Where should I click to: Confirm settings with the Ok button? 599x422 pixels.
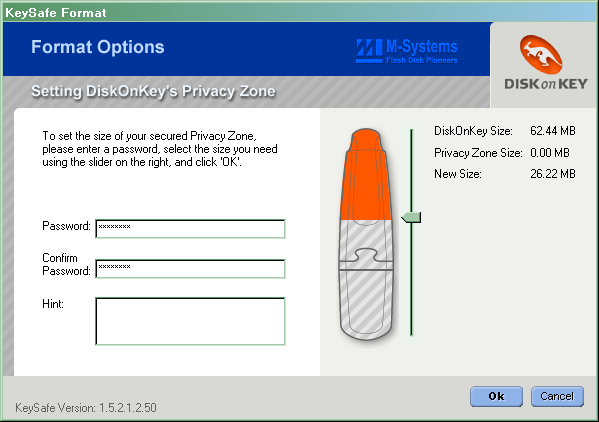[496, 396]
